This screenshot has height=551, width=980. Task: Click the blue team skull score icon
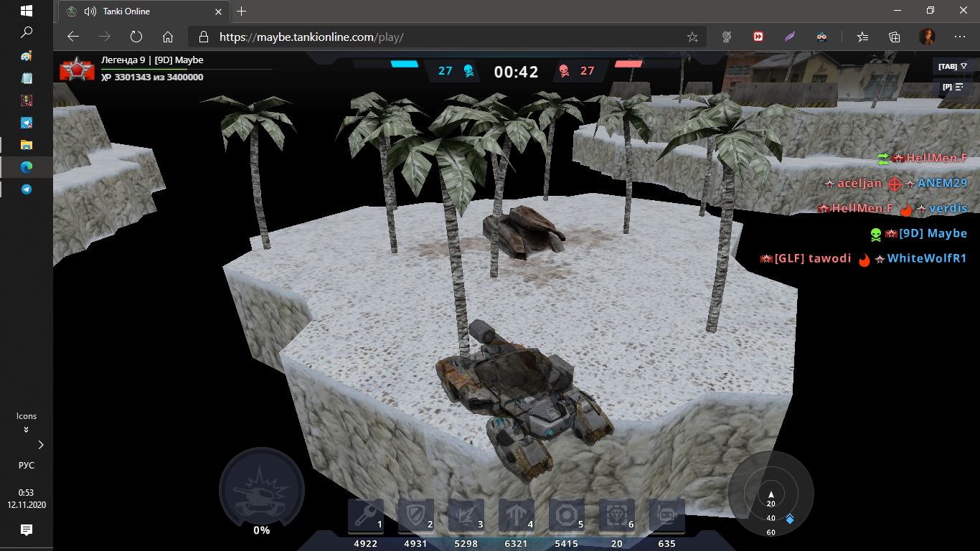[x=468, y=70]
